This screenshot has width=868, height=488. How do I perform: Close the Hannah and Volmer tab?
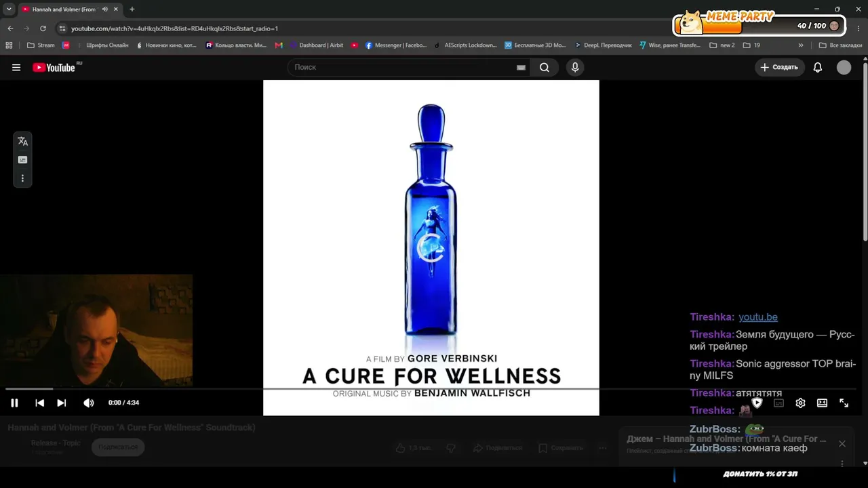117,9
